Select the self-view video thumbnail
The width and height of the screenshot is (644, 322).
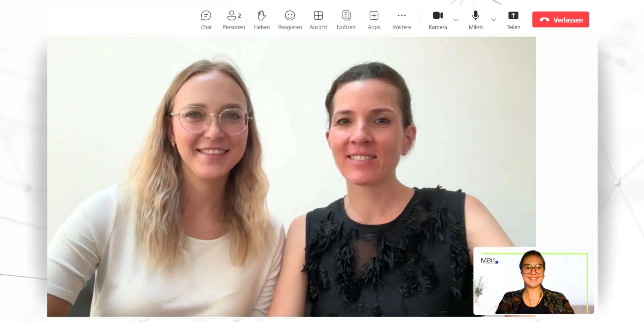coord(534,281)
